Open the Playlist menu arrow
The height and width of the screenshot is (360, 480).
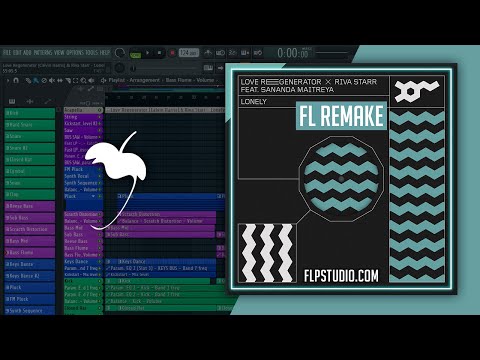click(8, 80)
